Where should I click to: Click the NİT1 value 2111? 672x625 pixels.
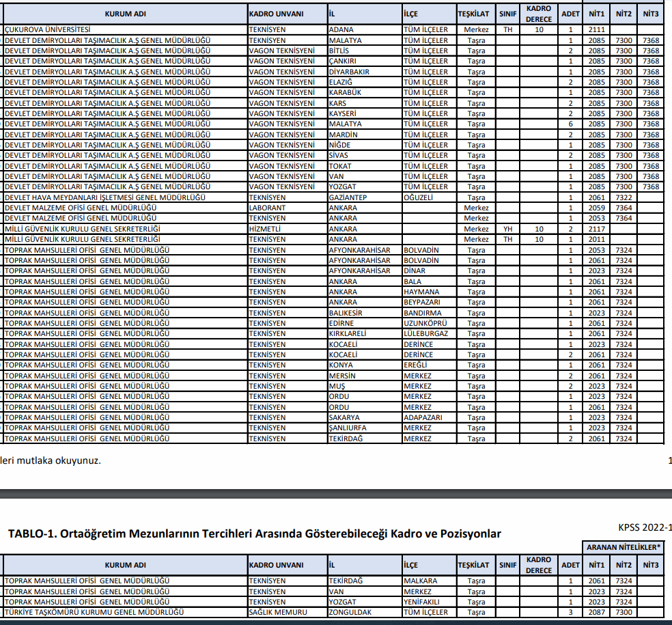tap(596, 29)
